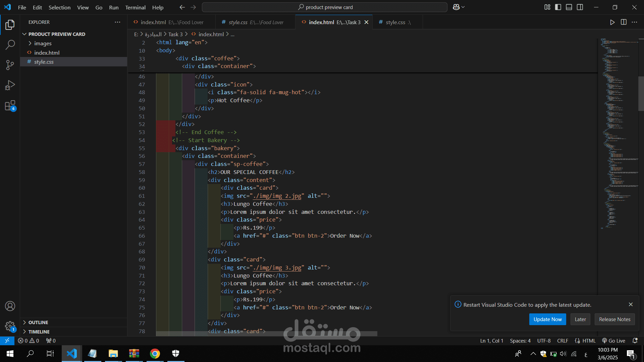This screenshot has width=644, height=362.
Task: Open the Source Control view
Action: [10, 65]
